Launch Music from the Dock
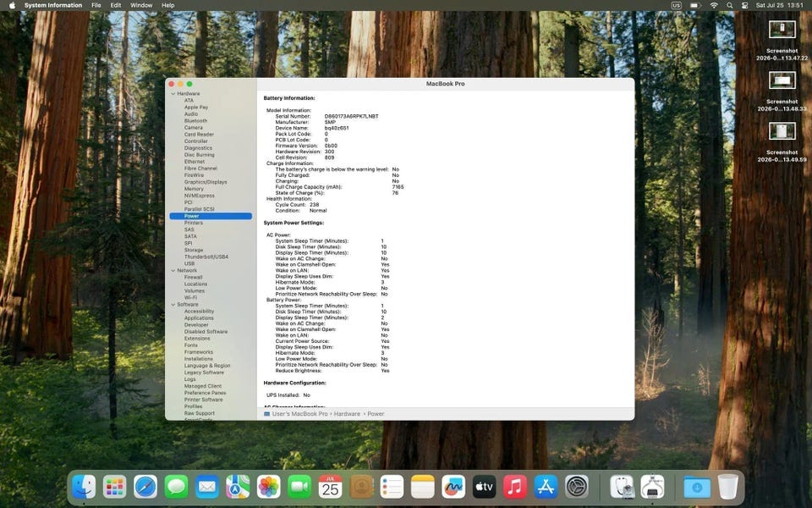The width and height of the screenshot is (812, 508). [515, 488]
